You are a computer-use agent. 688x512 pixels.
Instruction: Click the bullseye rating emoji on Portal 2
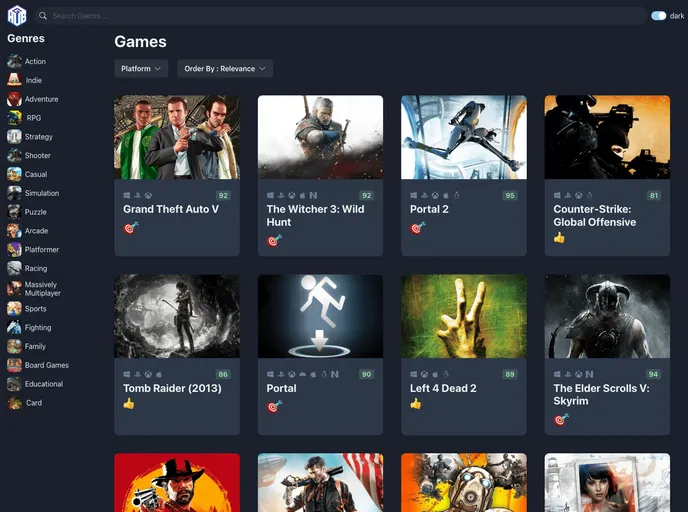[417, 228]
